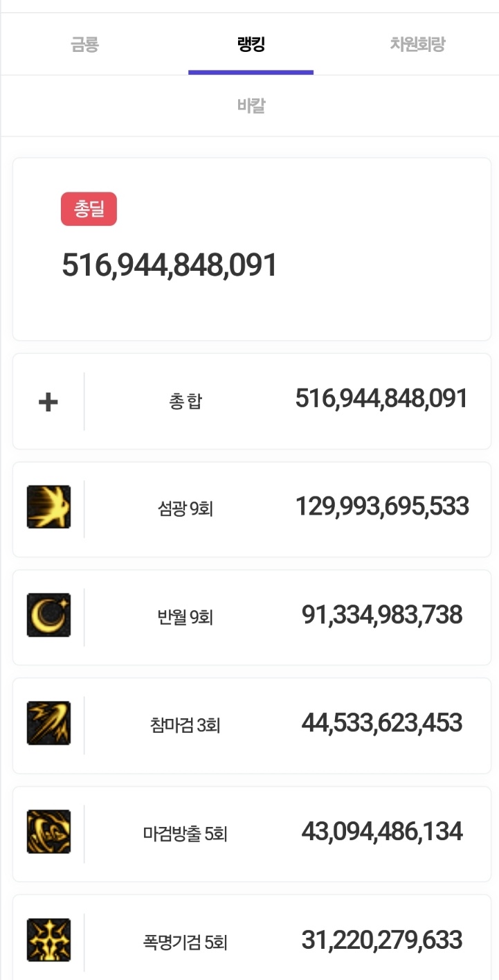
Task: Select the 섬광 9회 row label
Action: click(x=185, y=510)
